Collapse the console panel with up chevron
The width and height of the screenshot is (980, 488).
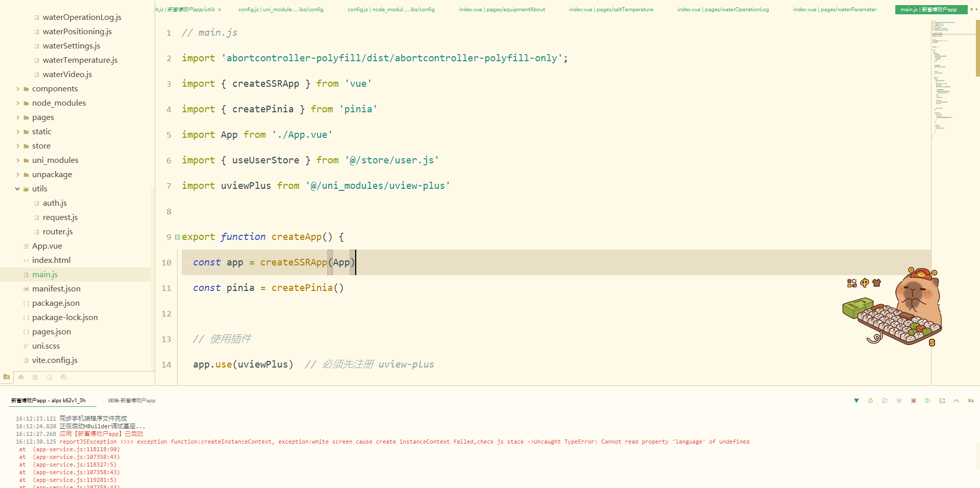pos(957,401)
